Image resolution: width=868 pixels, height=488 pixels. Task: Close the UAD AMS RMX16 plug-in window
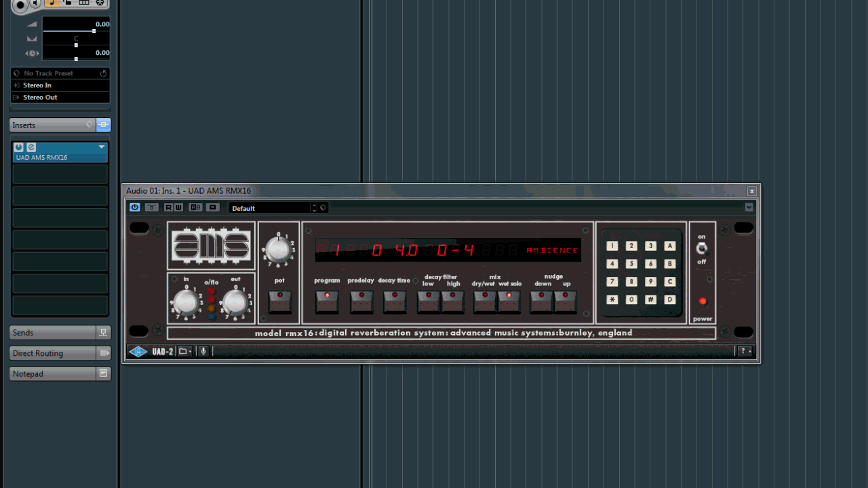[x=751, y=191]
